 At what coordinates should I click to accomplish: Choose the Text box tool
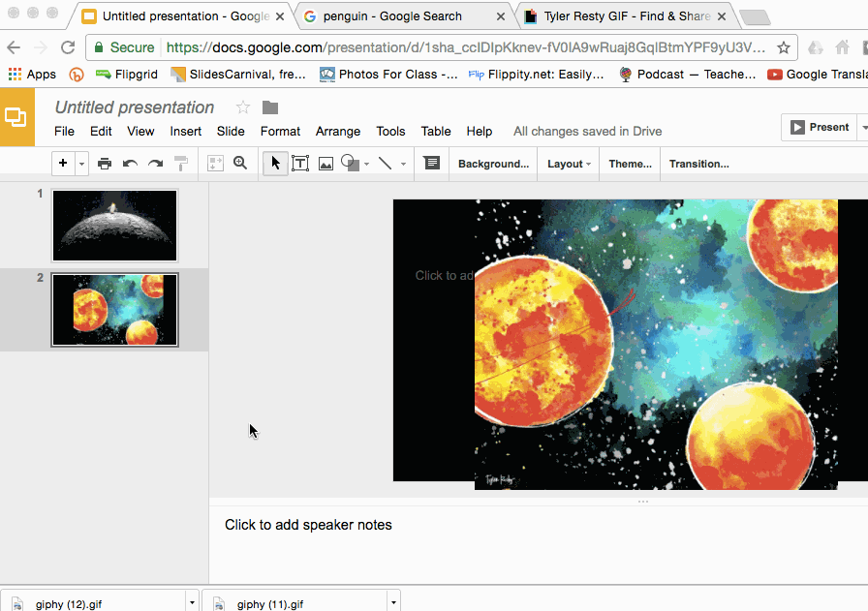300,164
